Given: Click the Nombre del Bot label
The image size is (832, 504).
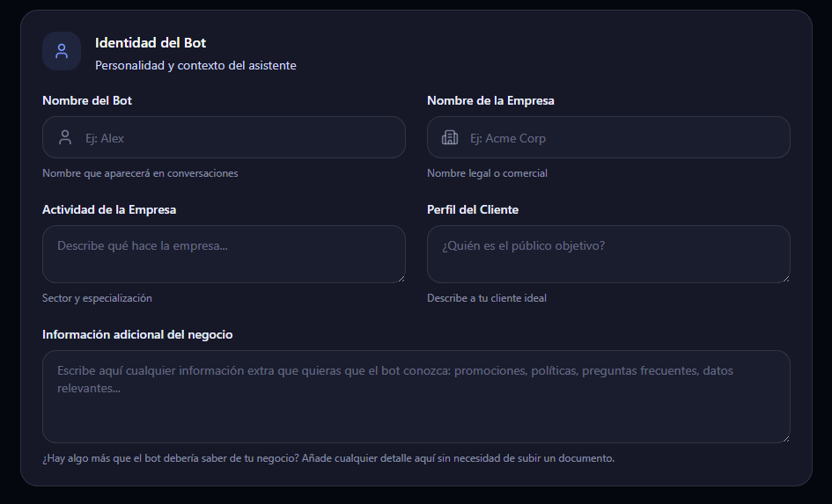Looking at the screenshot, I should 87,100.
